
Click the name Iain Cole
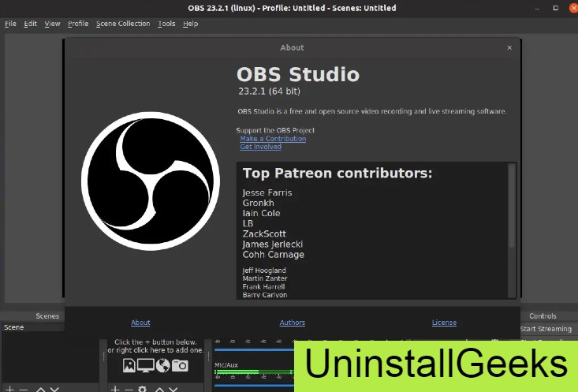(x=261, y=213)
